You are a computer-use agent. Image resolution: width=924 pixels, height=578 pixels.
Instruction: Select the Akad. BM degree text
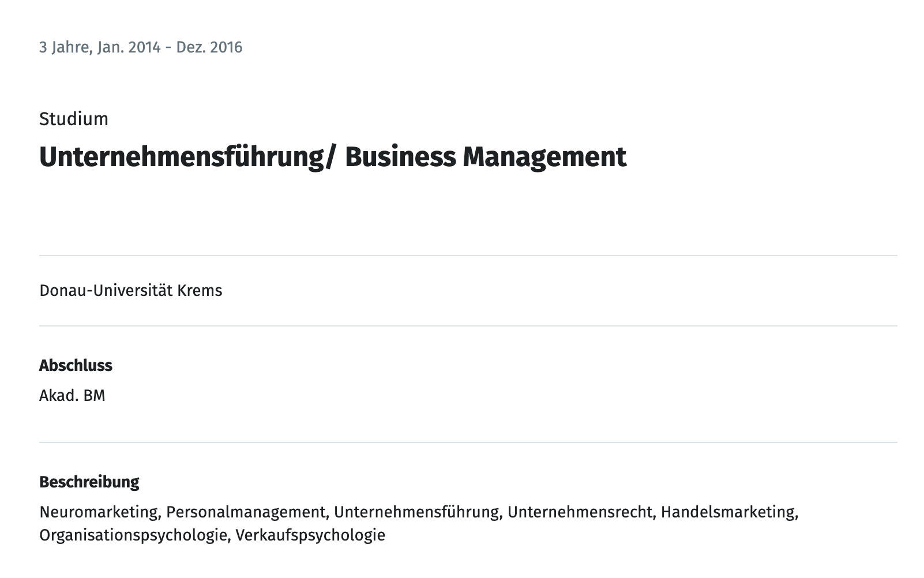coord(72,395)
